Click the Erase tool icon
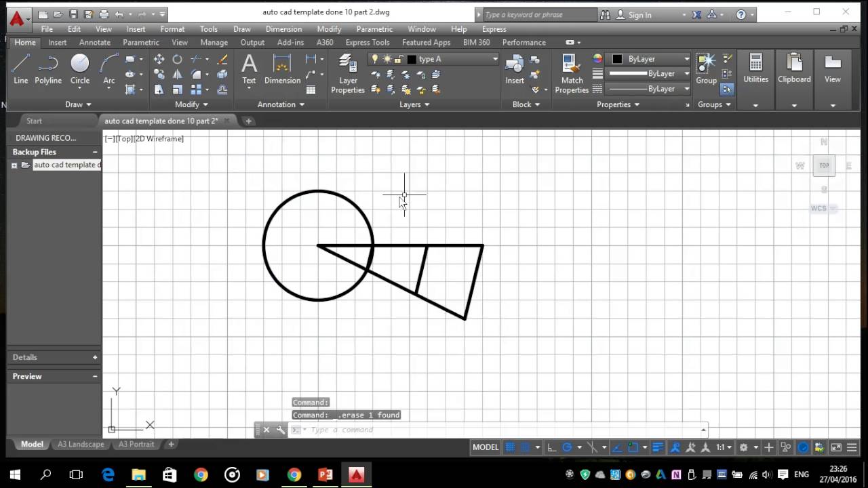868x488 pixels. coord(222,60)
